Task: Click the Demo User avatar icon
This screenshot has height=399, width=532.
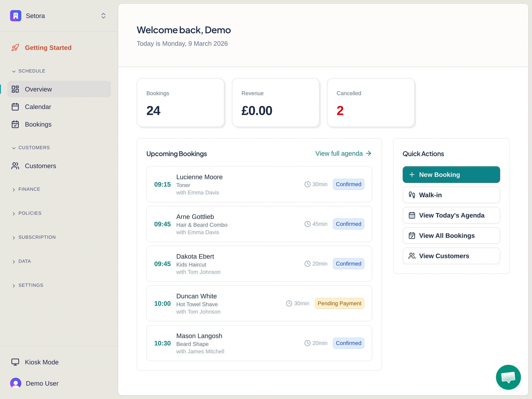Action: click(16, 383)
